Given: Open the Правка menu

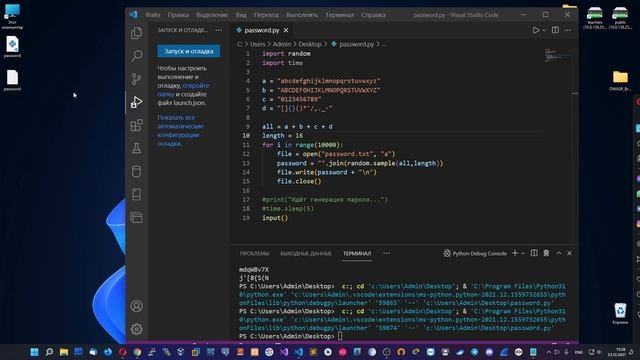Looking at the screenshot, I should (x=178, y=15).
